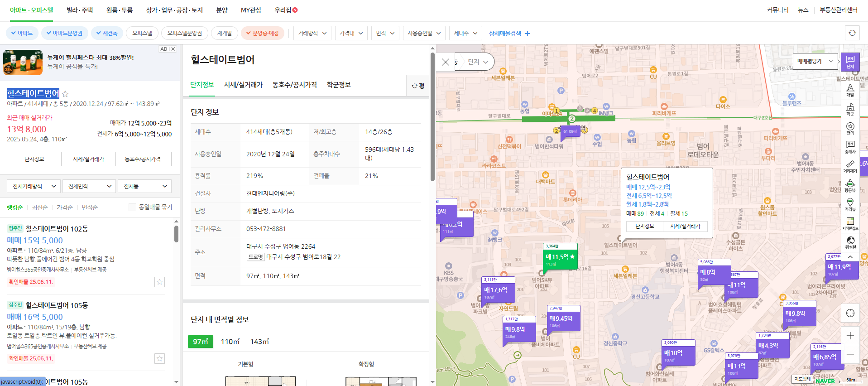
Task: Center the map on the current location
Action: tap(850, 313)
